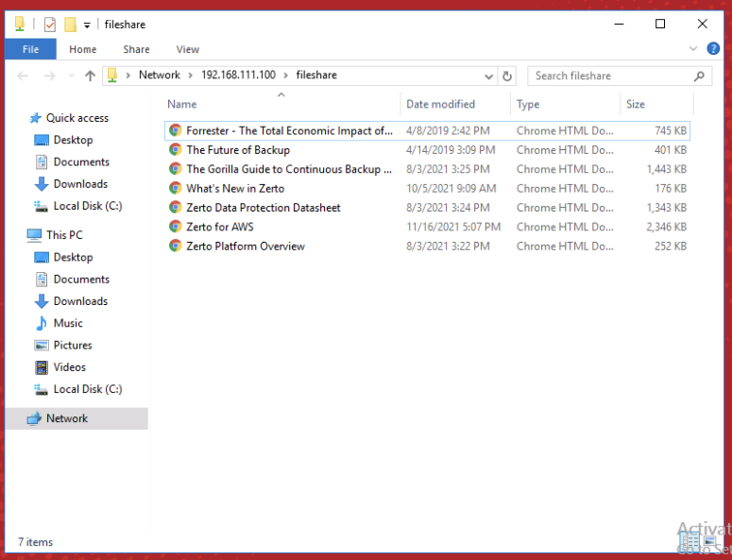Click the Properties quick access icon in title bar
Screen dimensions: 732x560
click(49, 24)
